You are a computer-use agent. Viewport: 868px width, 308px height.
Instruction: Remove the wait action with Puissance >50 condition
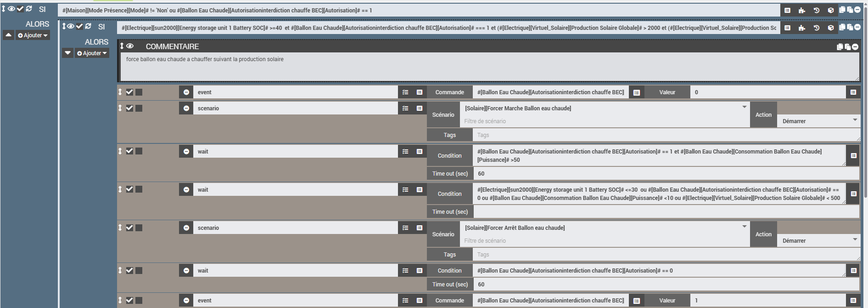pos(186,151)
